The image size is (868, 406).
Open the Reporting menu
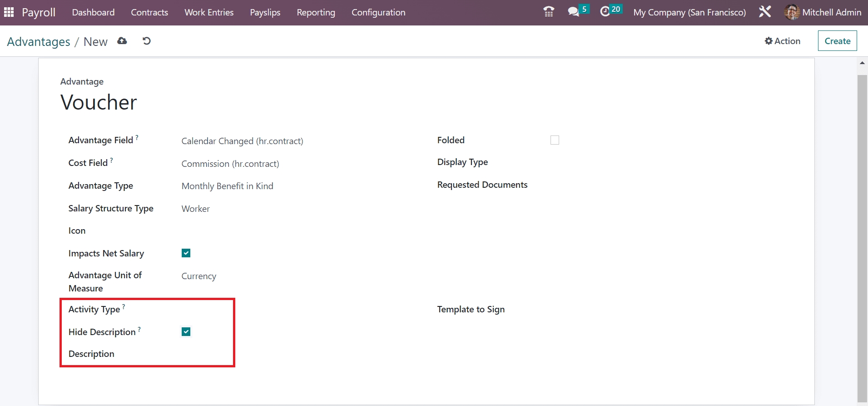click(316, 12)
